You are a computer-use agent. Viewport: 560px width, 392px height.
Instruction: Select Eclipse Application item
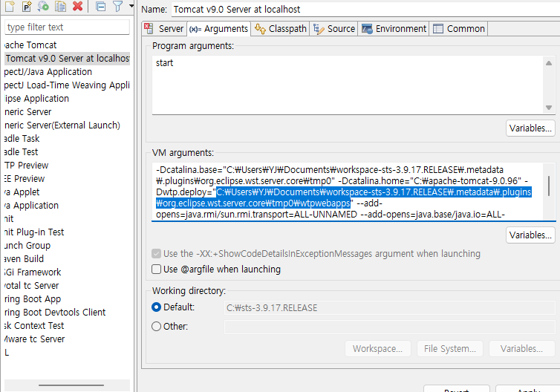coord(37,99)
